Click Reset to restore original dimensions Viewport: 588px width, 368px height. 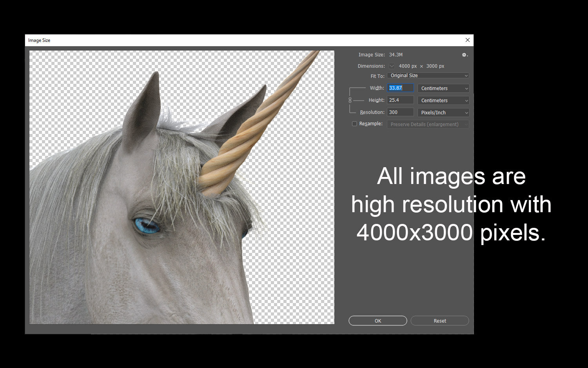439,320
